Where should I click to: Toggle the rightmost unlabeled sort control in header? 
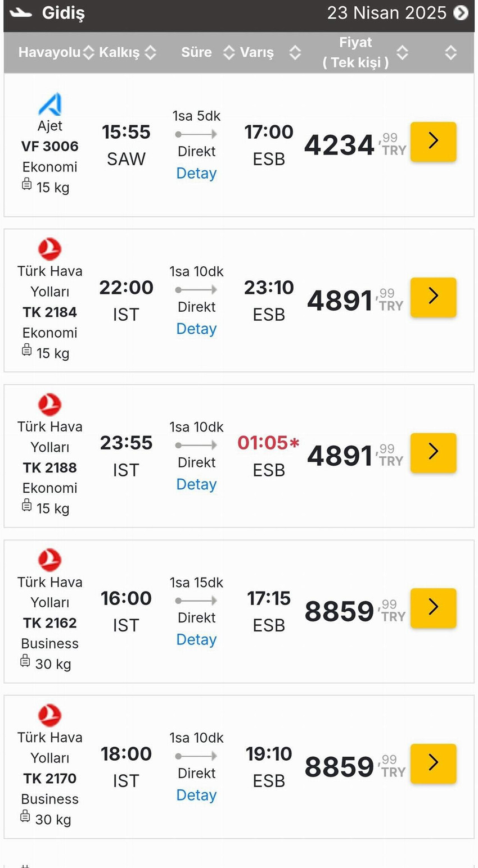451,52
